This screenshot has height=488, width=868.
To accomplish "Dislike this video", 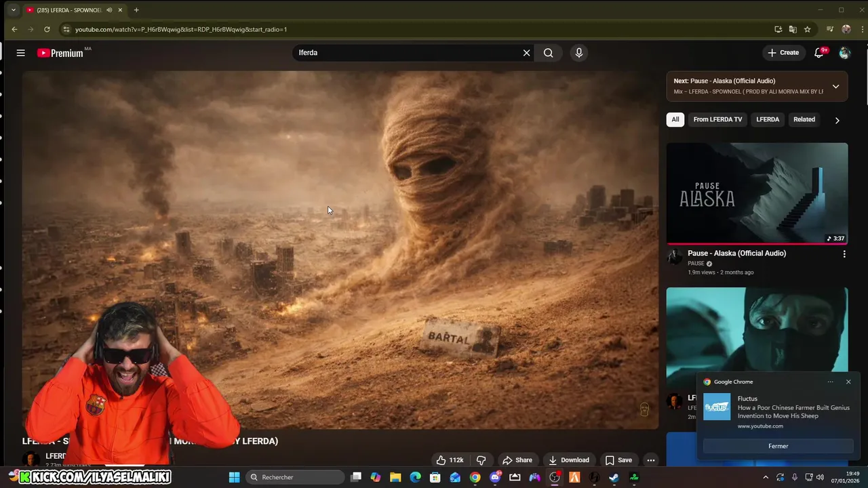I will click(481, 460).
